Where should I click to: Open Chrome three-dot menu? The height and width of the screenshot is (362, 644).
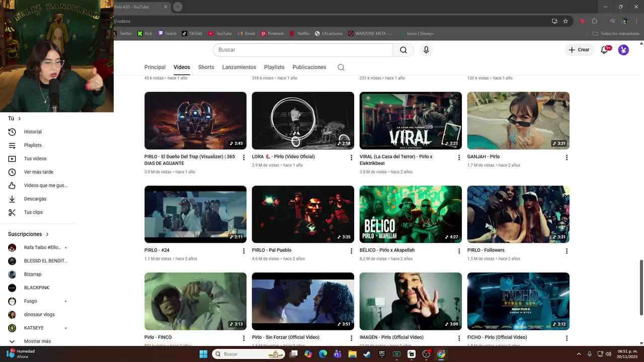point(637,21)
